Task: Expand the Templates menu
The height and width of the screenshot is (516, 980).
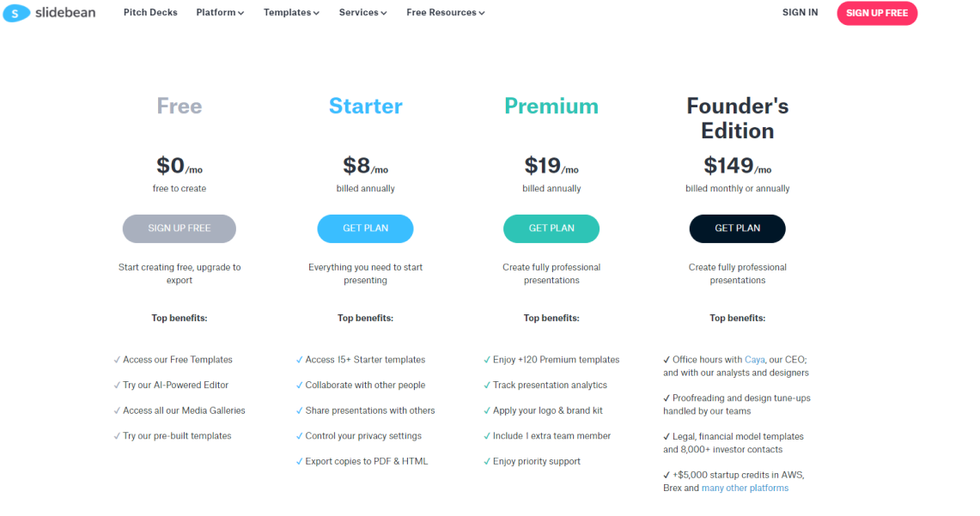Action: [x=290, y=13]
